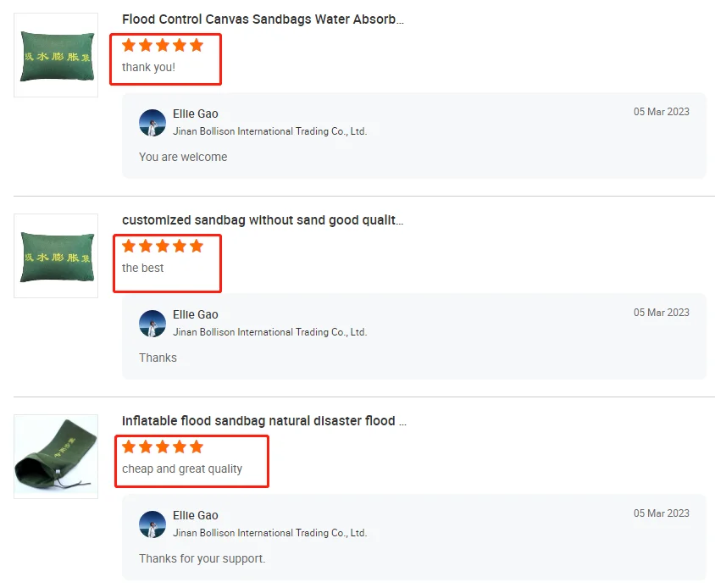Screen dimensions: 715x588
Task: Open the Flood Control Canvas Sandbags thumbnail
Action: pyautogui.click(x=56, y=55)
